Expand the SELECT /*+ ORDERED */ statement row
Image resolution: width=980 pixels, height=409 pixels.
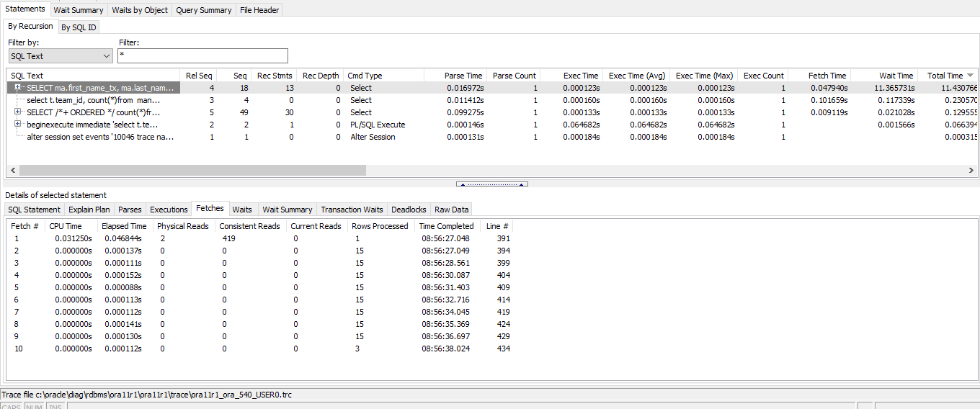18,112
